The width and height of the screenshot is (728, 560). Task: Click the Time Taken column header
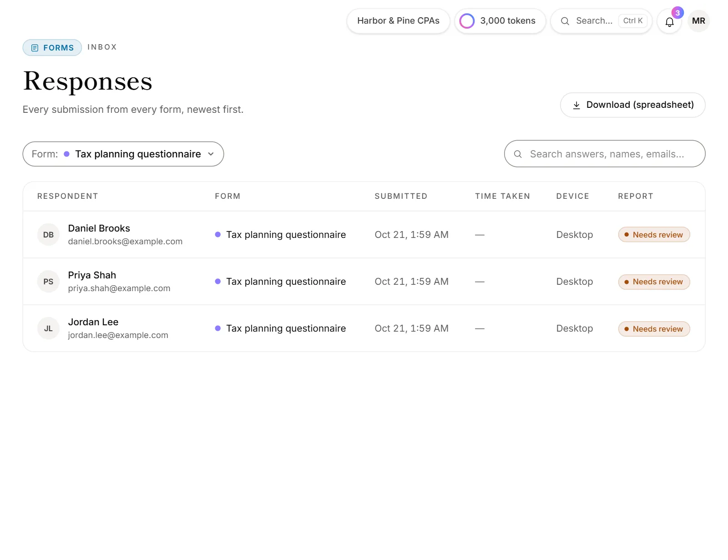pyautogui.click(x=503, y=196)
